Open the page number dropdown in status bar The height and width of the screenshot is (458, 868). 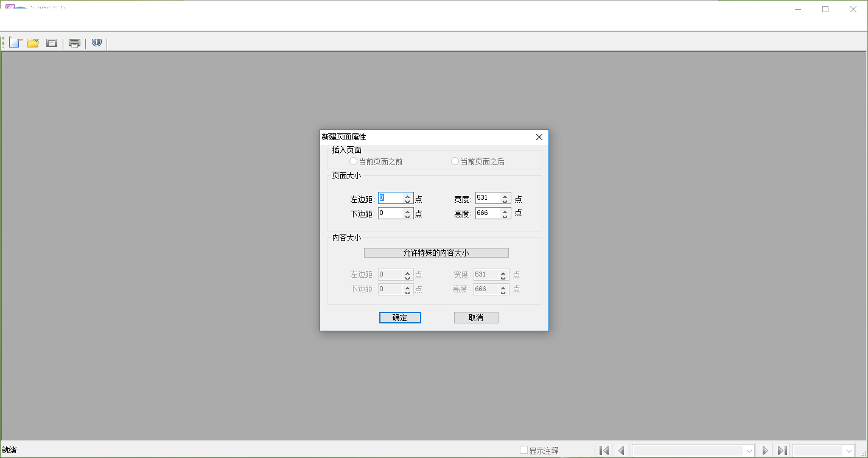pyautogui.click(x=749, y=449)
